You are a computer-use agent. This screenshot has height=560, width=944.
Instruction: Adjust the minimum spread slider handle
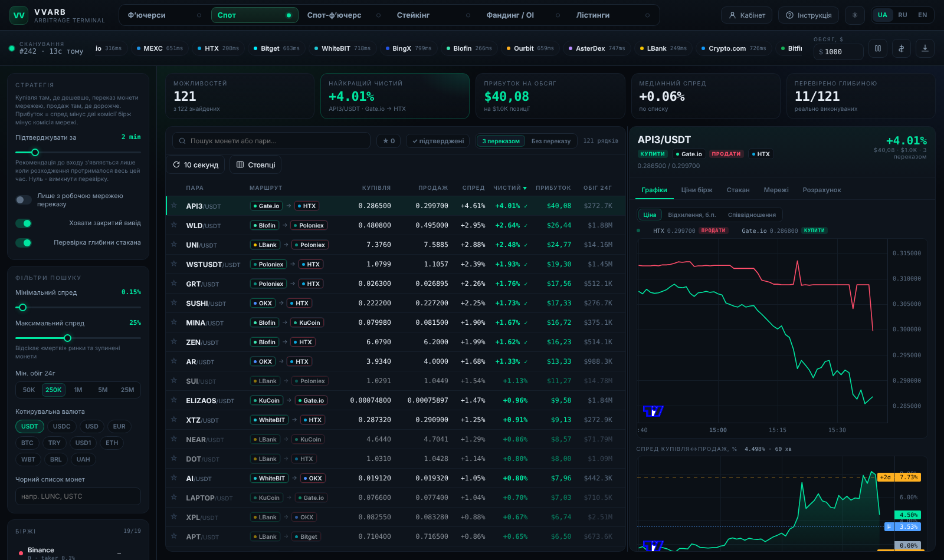click(22, 307)
